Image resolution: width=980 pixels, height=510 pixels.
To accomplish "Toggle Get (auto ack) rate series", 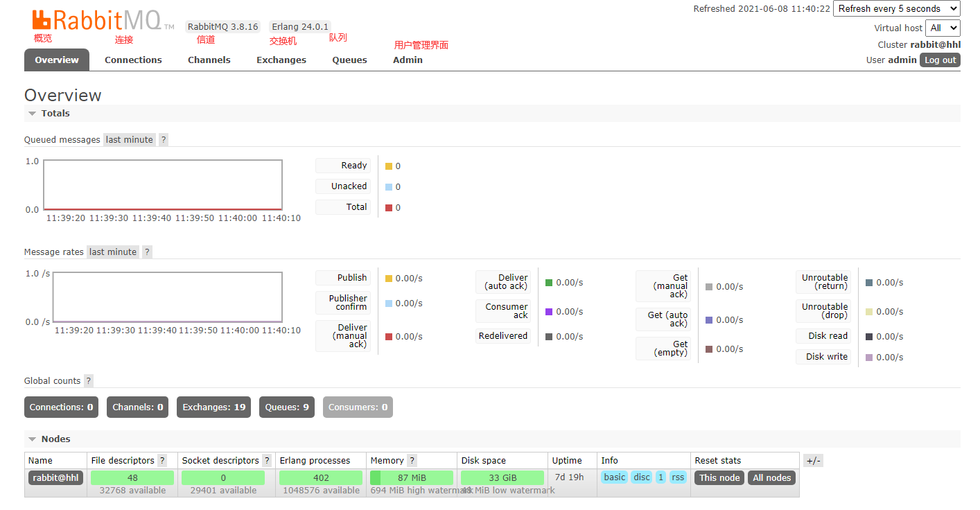I will click(x=663, y=319).
